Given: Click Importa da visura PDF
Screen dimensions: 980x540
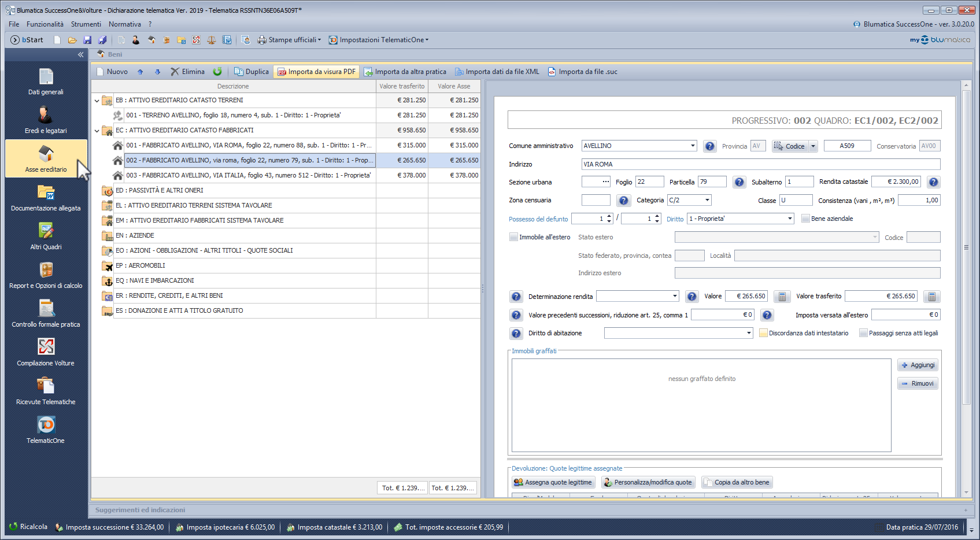Looking at the screenshot, I should [x=316, y=72].
